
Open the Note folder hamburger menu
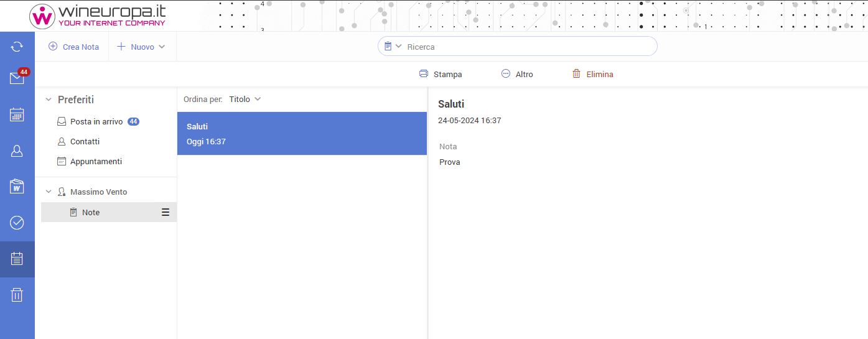point(166,212)
